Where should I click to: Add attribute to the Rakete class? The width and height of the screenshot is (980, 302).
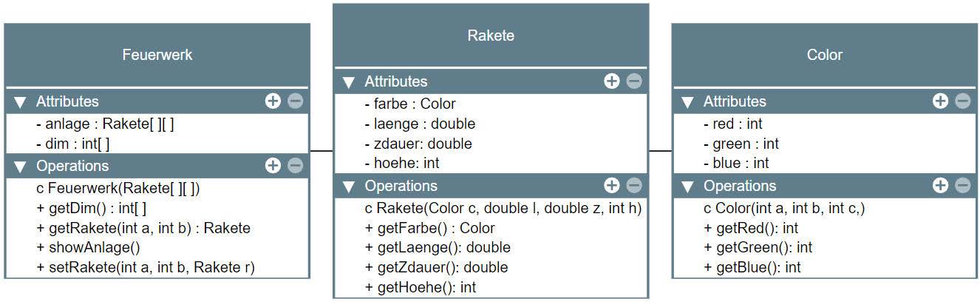click(611, 81)
